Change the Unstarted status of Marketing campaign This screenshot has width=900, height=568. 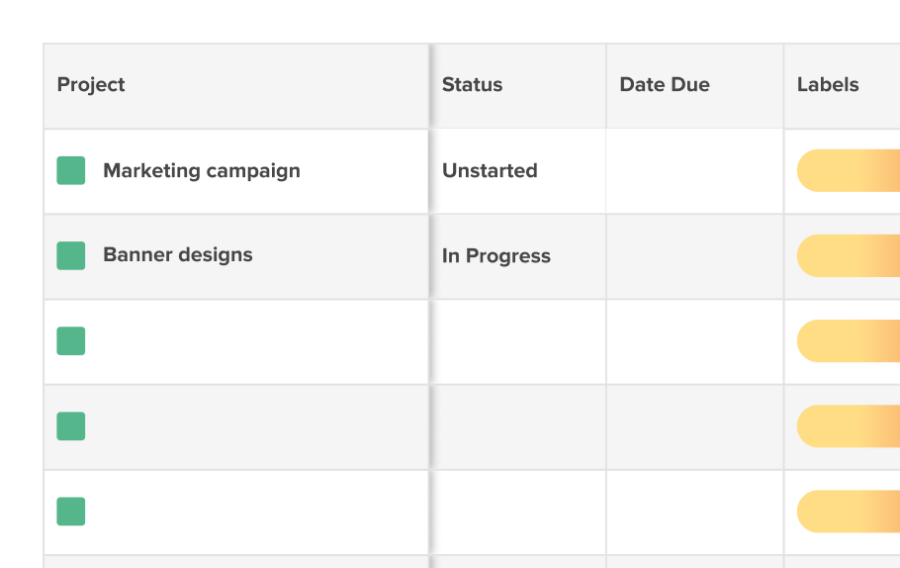point(489,171)
